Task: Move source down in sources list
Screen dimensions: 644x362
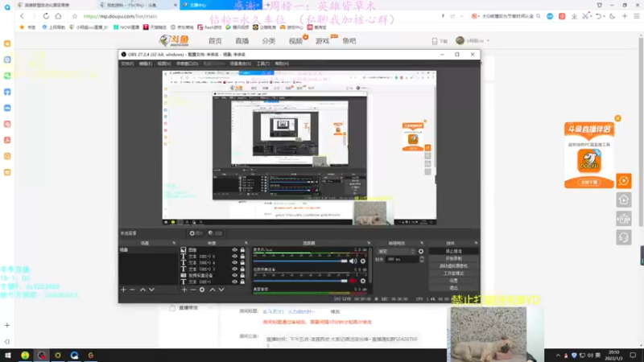Action: [x=221, y=290]
